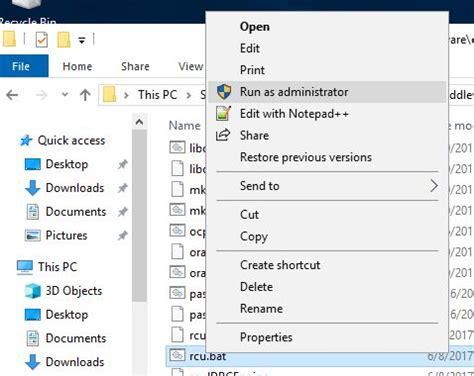The height and width of the screenshot is (376, 474).
Task: Open Documents under This PC
Action: (x=76, y=338)
